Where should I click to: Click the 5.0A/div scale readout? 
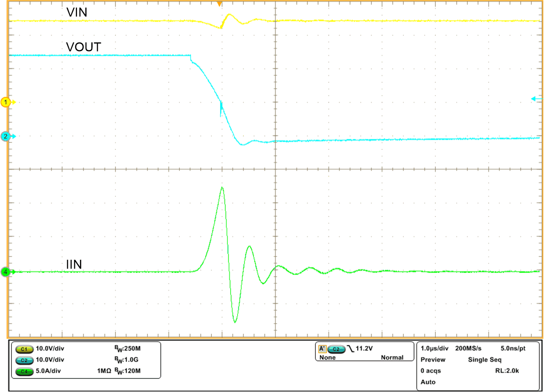[48, 371]
